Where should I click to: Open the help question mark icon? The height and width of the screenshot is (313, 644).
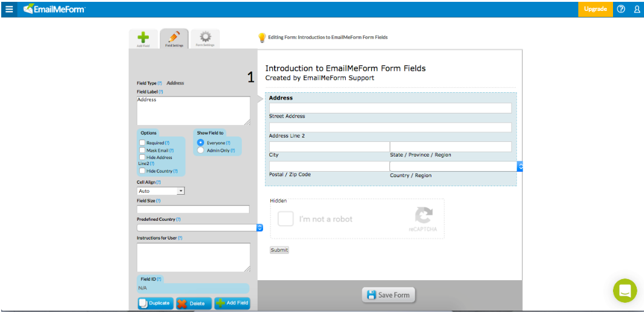click(x=621, y=9)
